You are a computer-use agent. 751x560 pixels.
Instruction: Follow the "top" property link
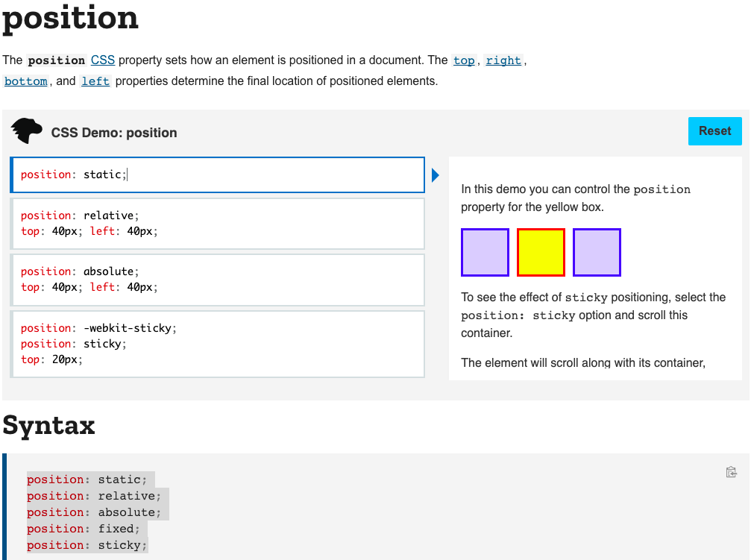coord(464,60)
